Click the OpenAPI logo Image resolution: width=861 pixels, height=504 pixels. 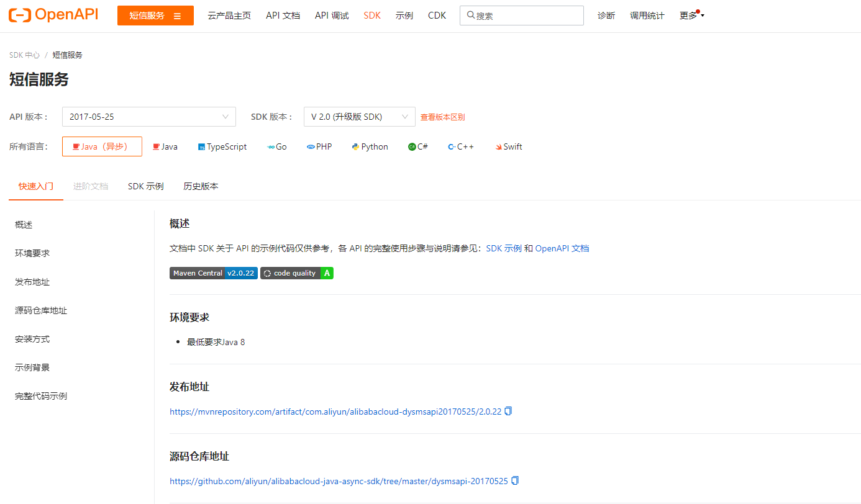click(53, 15)
